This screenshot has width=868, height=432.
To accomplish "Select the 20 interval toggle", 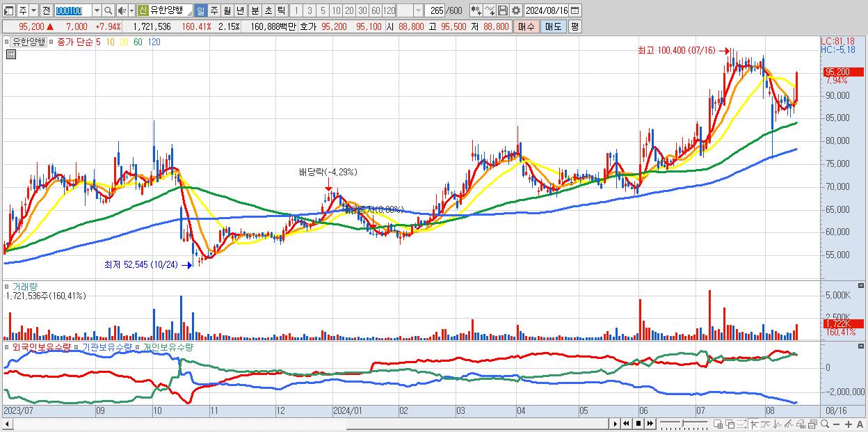I will point(349,10).
